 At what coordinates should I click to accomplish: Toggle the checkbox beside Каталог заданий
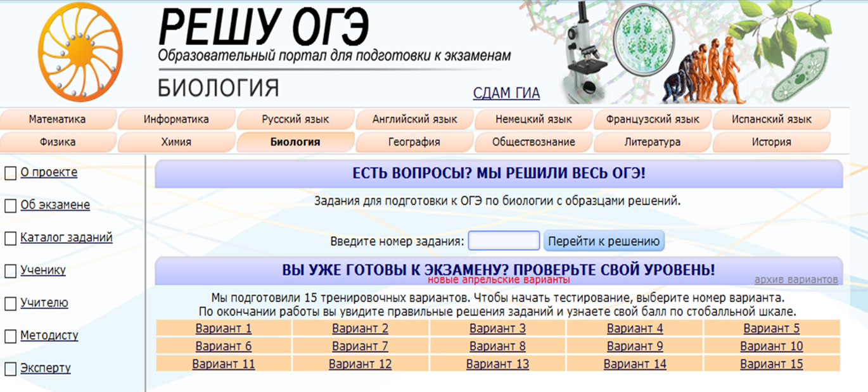coord(10,238)
